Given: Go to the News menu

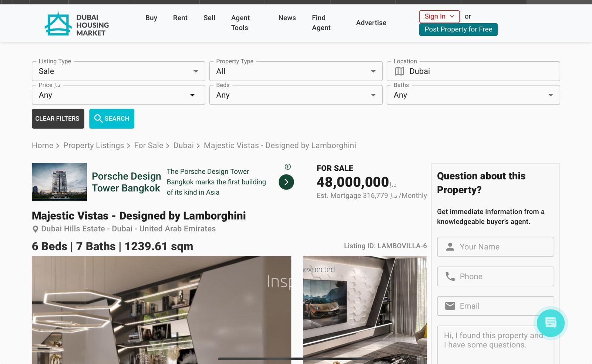Looking at the screenshot, I should click(x=287, y=18).
